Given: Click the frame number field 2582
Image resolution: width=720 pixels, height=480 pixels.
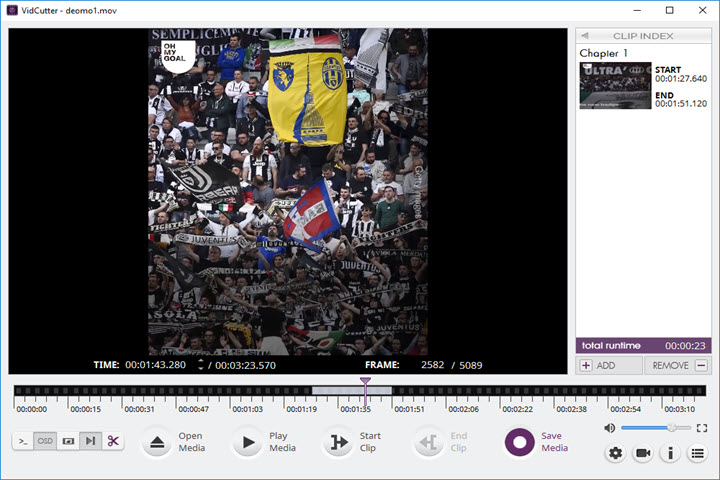Looking at the screenshot, I should pyautogui.click(x=433, y=365).
